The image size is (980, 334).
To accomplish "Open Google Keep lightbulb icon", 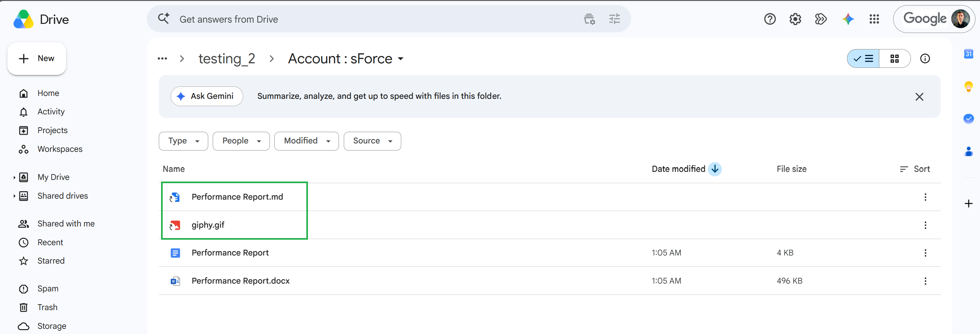I will point(968,87).
